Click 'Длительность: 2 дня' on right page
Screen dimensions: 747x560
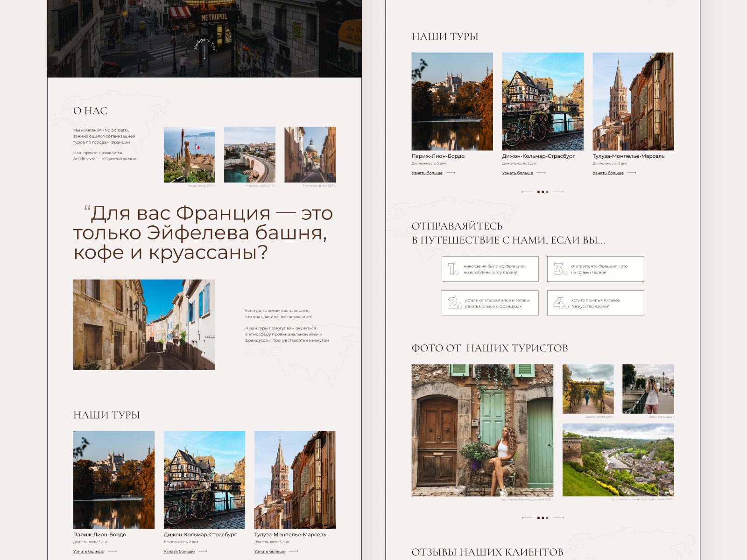click(519, 164)
